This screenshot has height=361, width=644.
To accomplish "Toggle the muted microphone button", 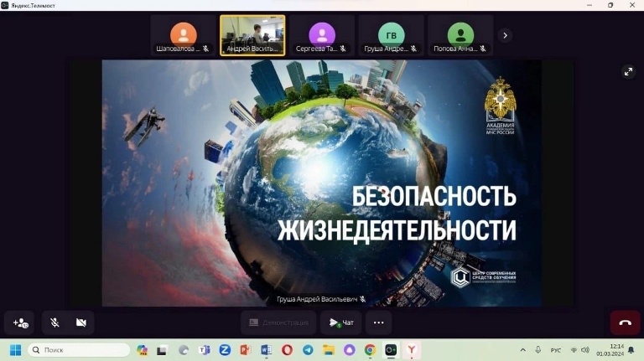I will click(55, 322).
